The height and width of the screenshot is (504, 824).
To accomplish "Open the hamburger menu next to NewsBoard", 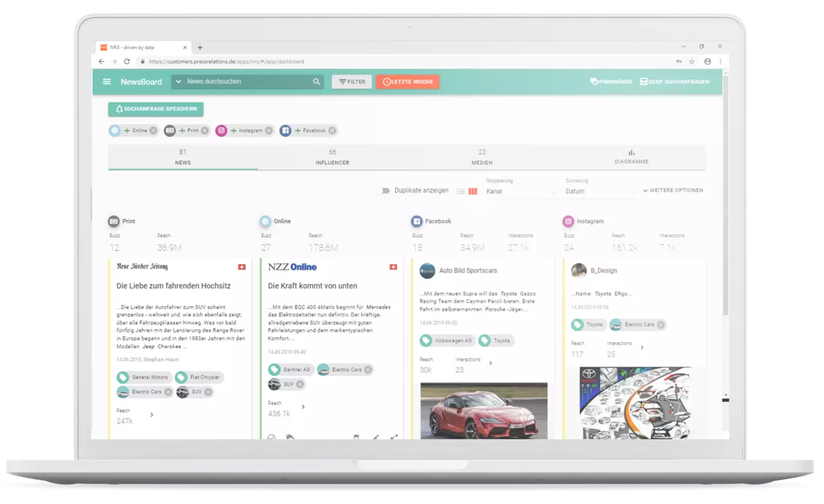I will (x=107, y=82).
